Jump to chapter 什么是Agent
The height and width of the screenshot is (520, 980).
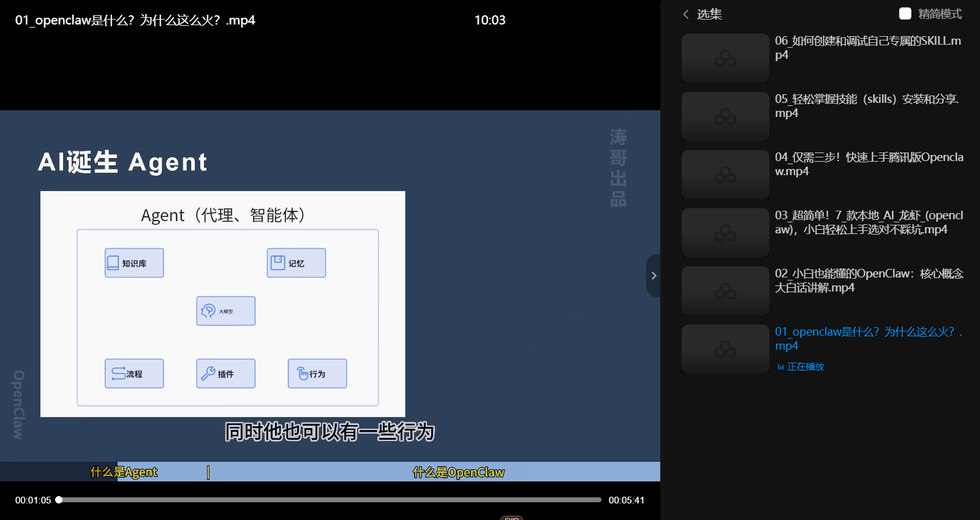point(124,472)
